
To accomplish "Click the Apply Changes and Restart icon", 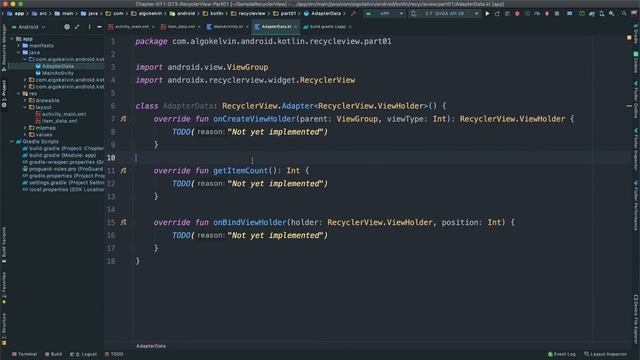I will pos(497,13).
